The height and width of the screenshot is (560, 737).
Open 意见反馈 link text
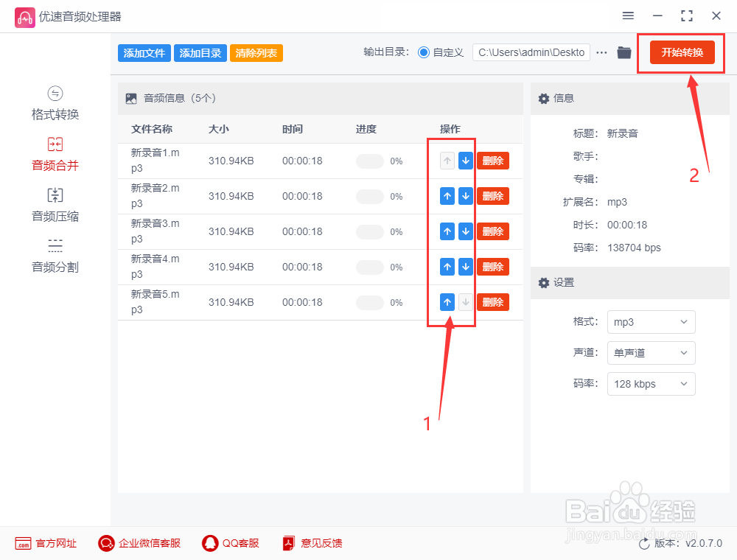click(x=321, y=543)
